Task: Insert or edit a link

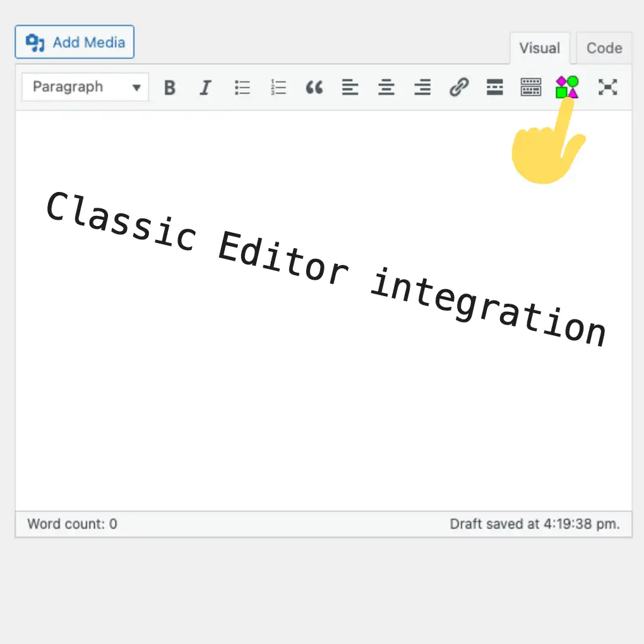Action: [x=459, y=87]
